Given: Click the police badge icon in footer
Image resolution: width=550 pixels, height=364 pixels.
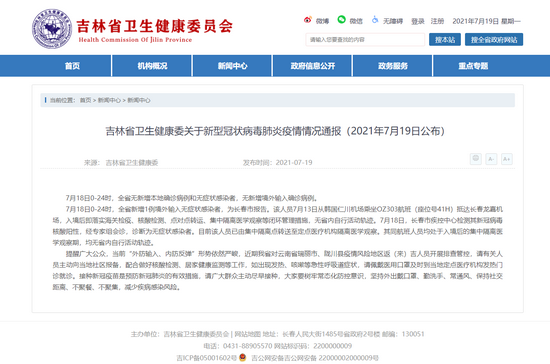Looking at the screenshot, I should (x=242, y=357).
